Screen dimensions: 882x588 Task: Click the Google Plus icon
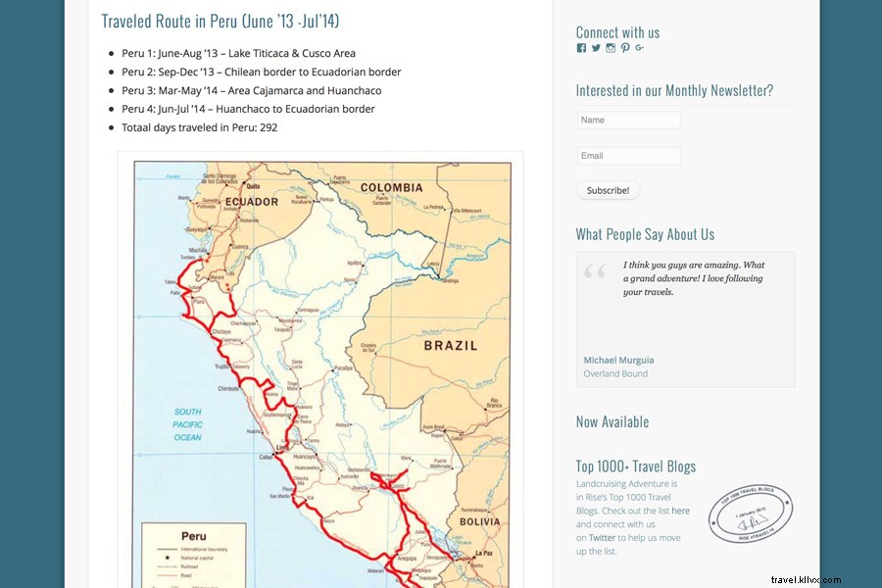640,48
